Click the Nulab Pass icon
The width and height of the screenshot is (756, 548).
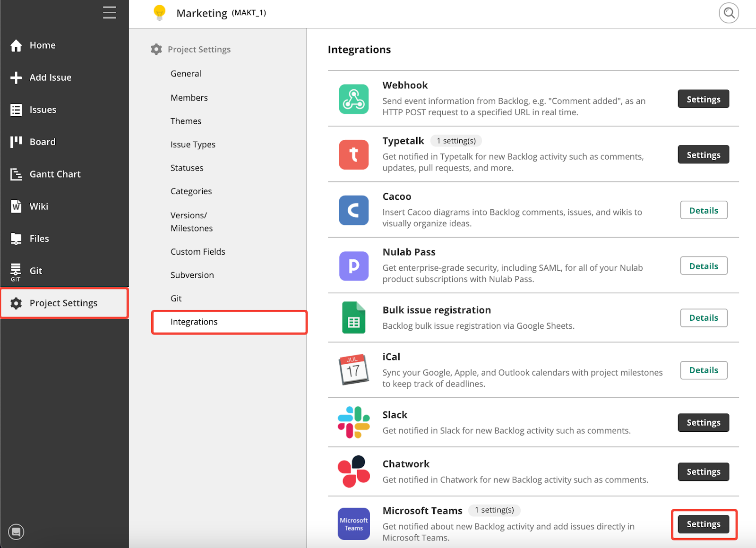pos(354,266)
